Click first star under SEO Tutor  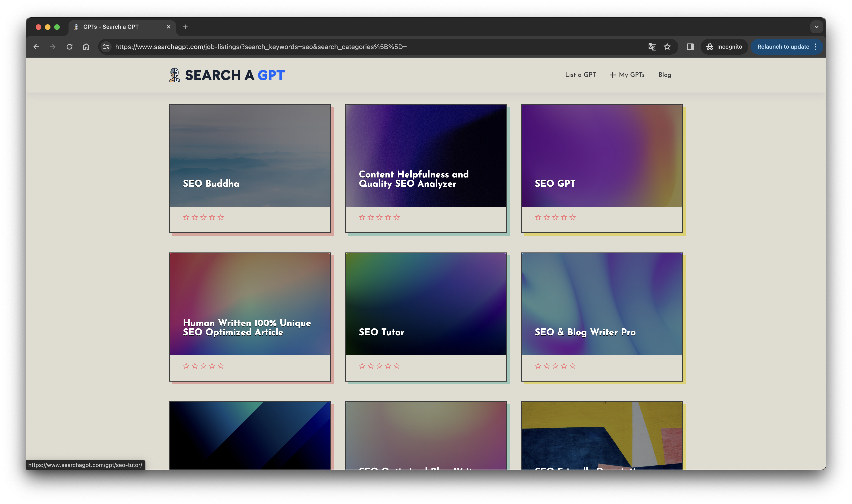tap(362, 366)
